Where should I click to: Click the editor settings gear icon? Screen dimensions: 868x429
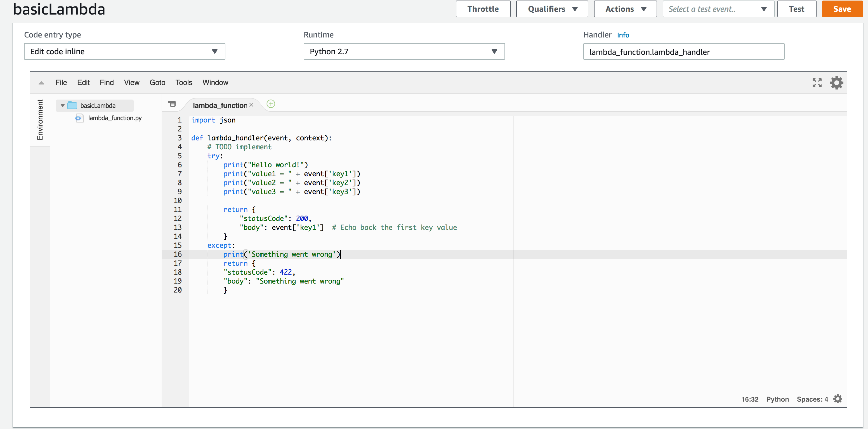pos(836,83)
